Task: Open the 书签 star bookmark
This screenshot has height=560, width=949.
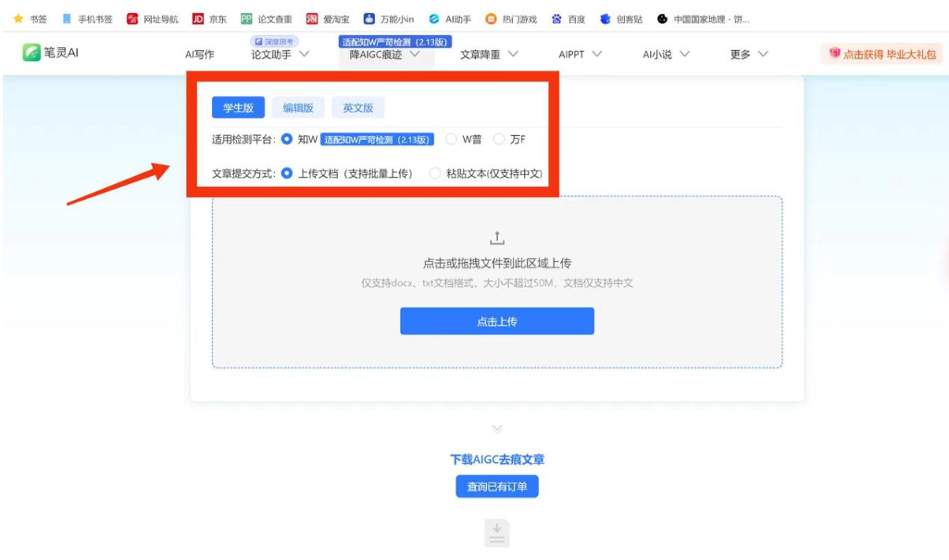Action: click(x=31, y=19)
